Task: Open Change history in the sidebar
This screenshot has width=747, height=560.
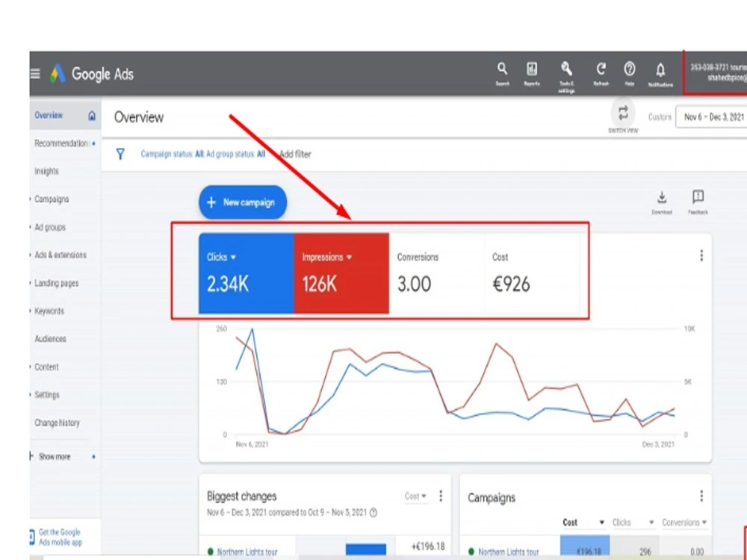Action: click(x=58, y=423)
